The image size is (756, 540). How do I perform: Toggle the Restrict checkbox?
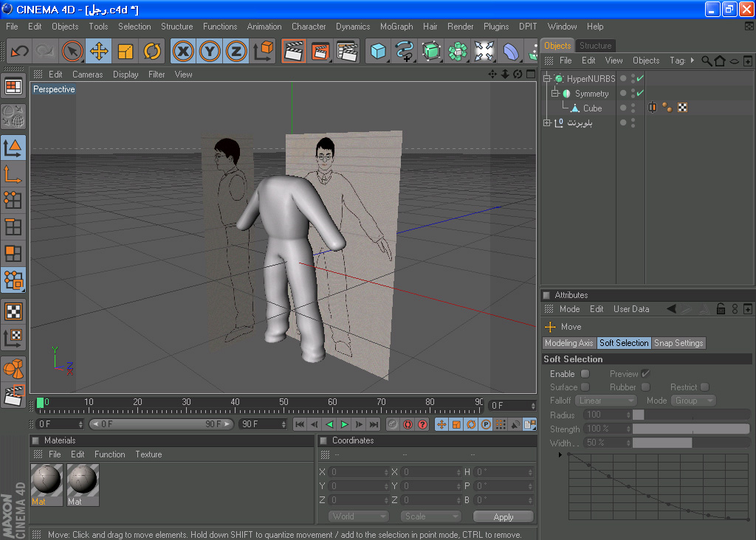[x=704, y=387]
